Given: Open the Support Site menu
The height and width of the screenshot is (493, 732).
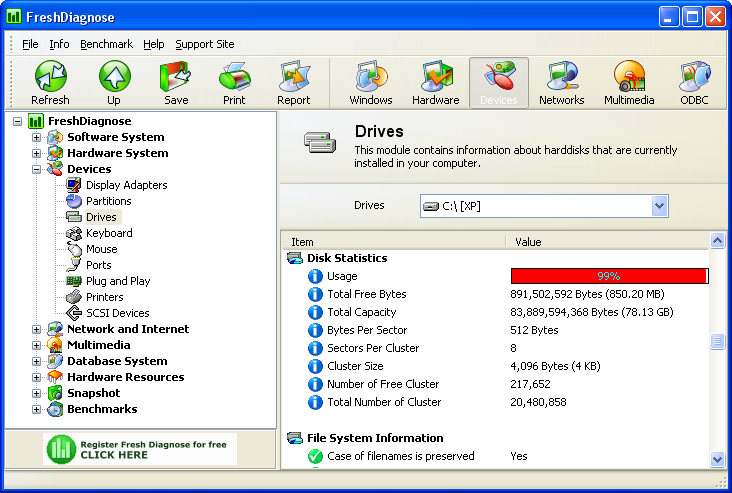Looking at the screenshot, I should click(205, 44).
